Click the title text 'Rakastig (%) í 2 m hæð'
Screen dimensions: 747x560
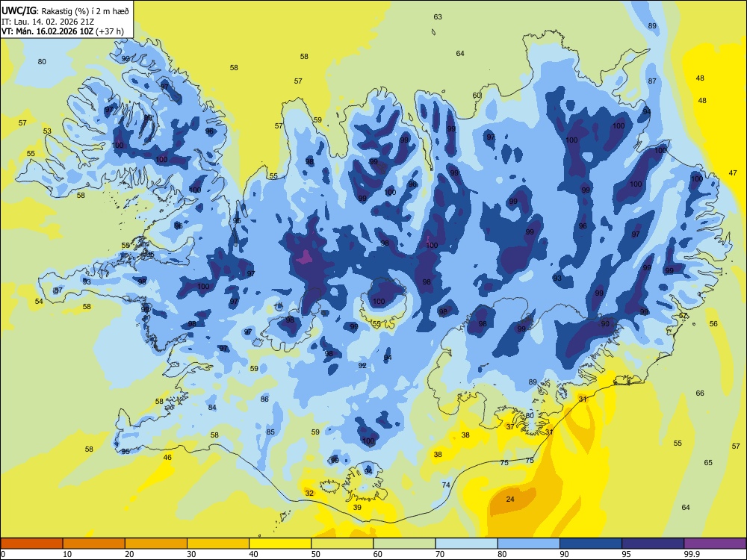tap(86, 11)
